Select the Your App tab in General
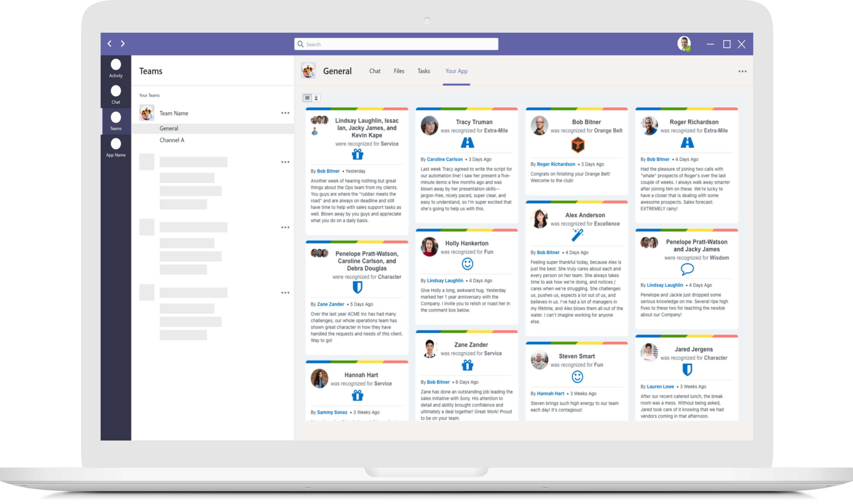The image size is (853, 504). [x=457, y=71]
